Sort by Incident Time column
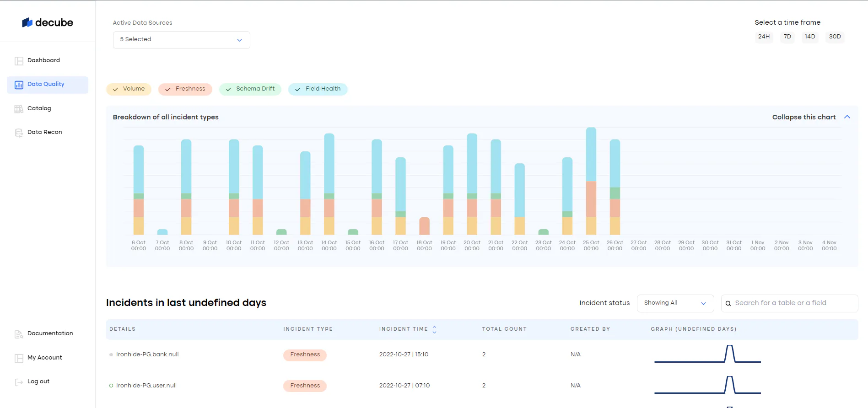The image size is (868, 408). (x=434, y=329)
